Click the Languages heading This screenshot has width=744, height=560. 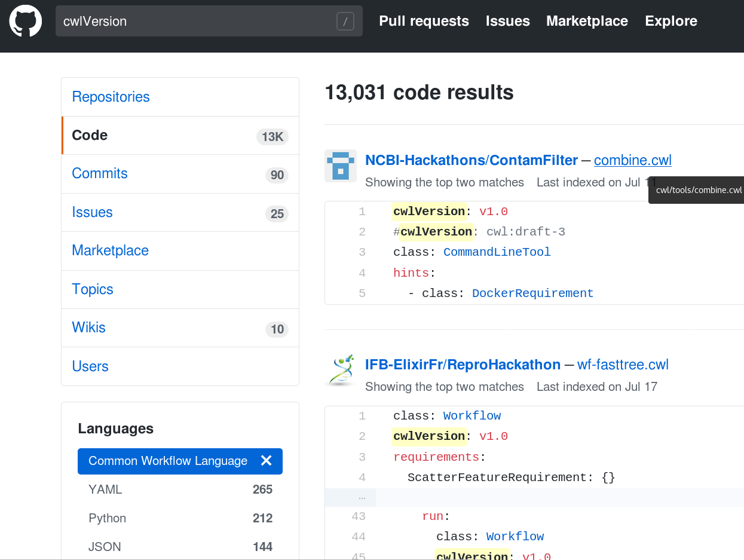[115, 429]
